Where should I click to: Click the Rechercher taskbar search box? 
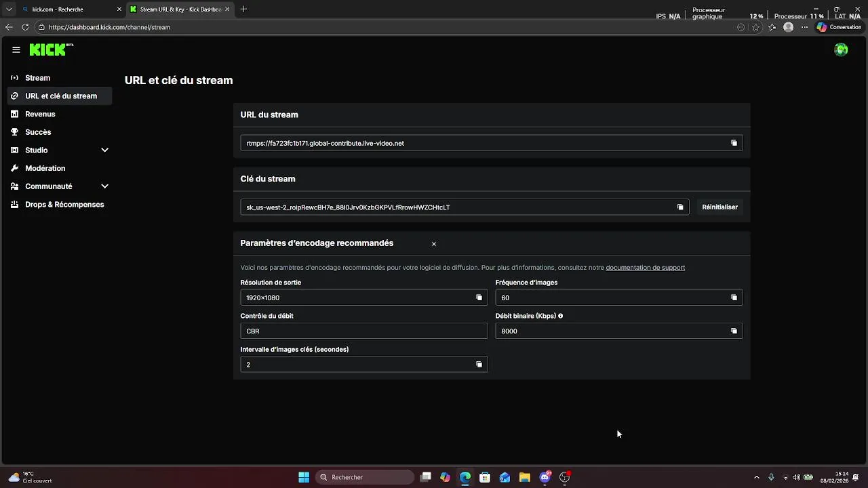[x=365, y=477]
